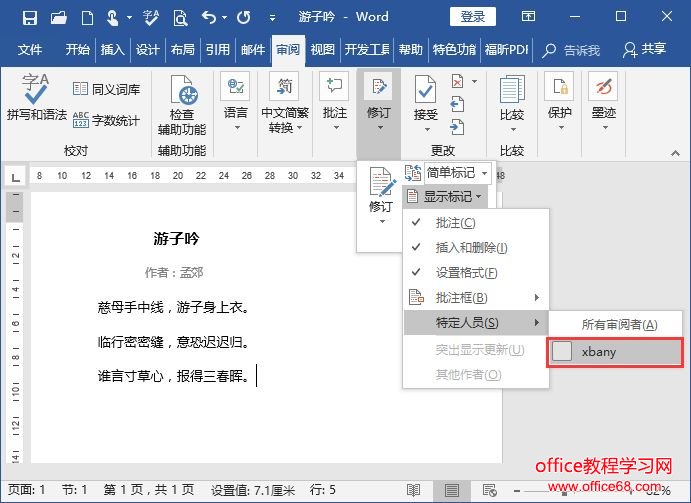Open the 比较 compare dropdown

tap(512, 104)
